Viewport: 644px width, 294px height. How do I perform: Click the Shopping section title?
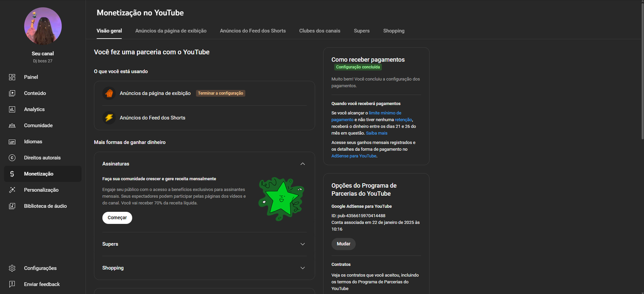pyautogui.click(x=113, y=268)
